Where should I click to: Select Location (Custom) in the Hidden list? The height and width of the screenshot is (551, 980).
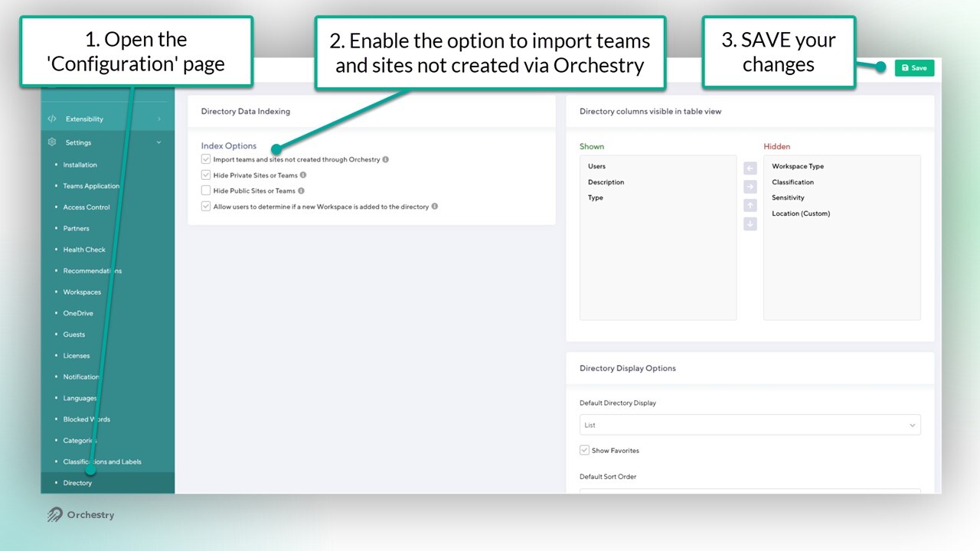(801, 214)
